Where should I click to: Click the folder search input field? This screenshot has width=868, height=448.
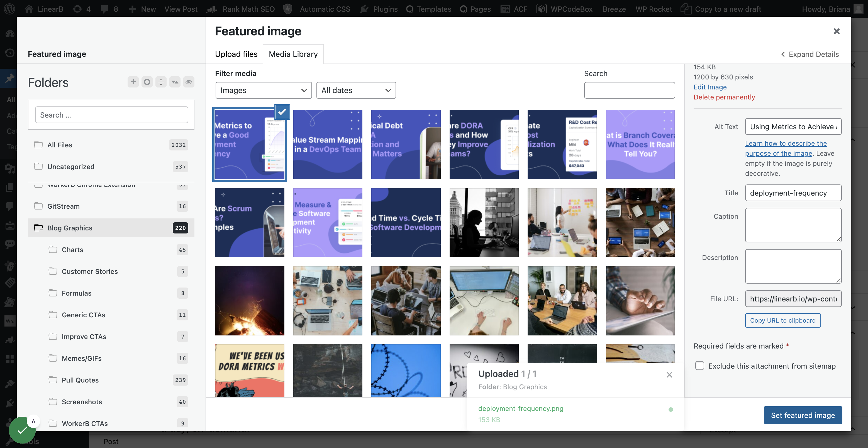(x=111, y=115)
